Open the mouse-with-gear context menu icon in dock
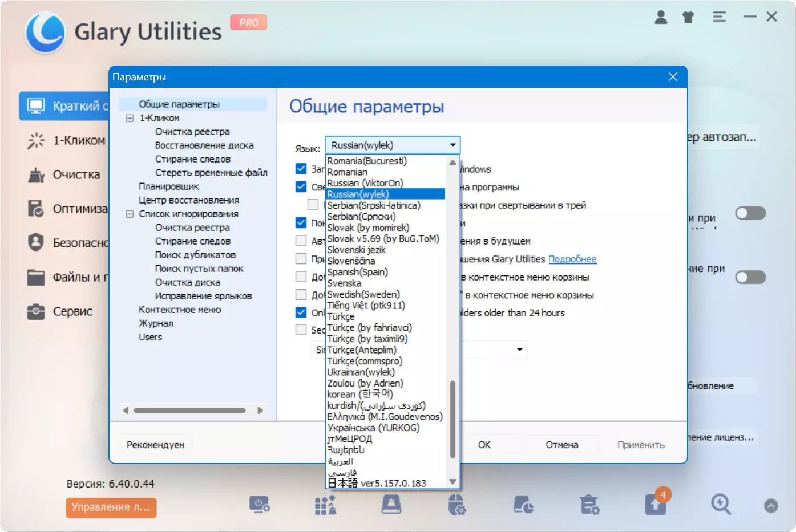 (x=456, y=505)
